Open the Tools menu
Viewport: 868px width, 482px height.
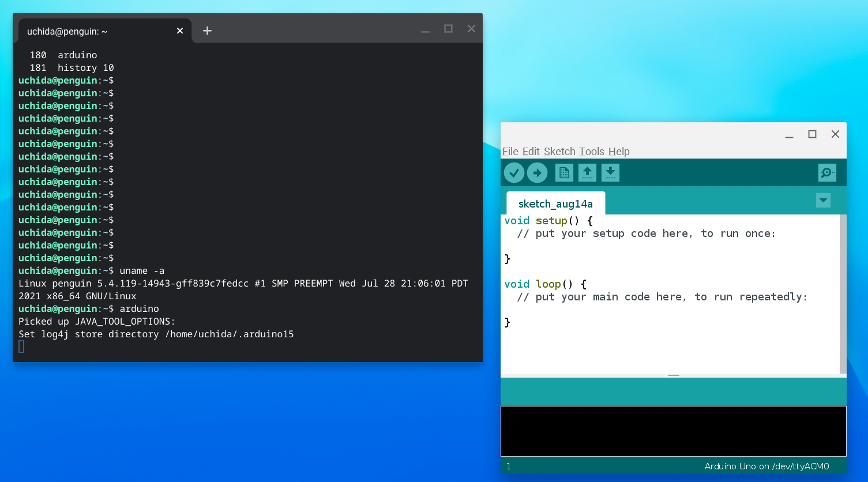click(591, 152)
